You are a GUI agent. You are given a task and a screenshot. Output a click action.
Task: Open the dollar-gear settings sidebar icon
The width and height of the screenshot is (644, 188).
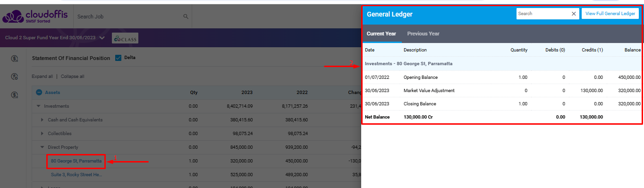(15, 77)
